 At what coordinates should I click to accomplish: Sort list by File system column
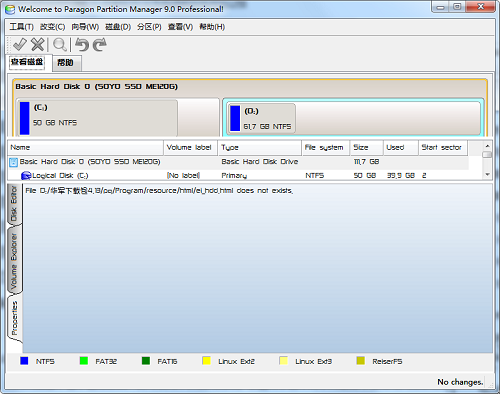tap(326, 148)
